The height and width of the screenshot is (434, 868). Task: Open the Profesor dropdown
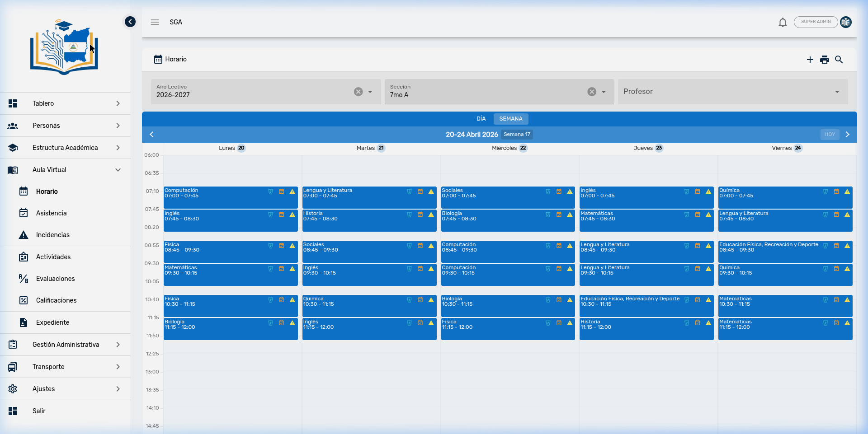[732, 92]
